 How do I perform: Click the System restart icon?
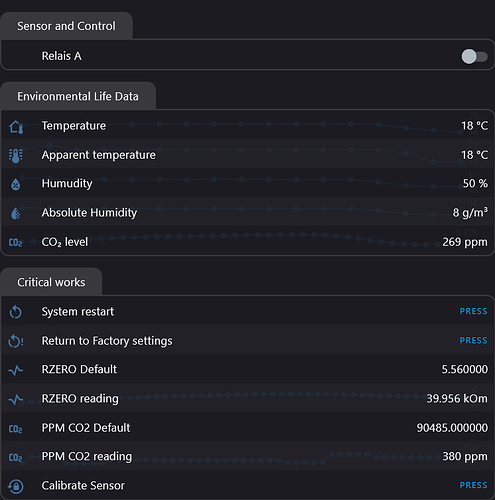pos(16,312)
